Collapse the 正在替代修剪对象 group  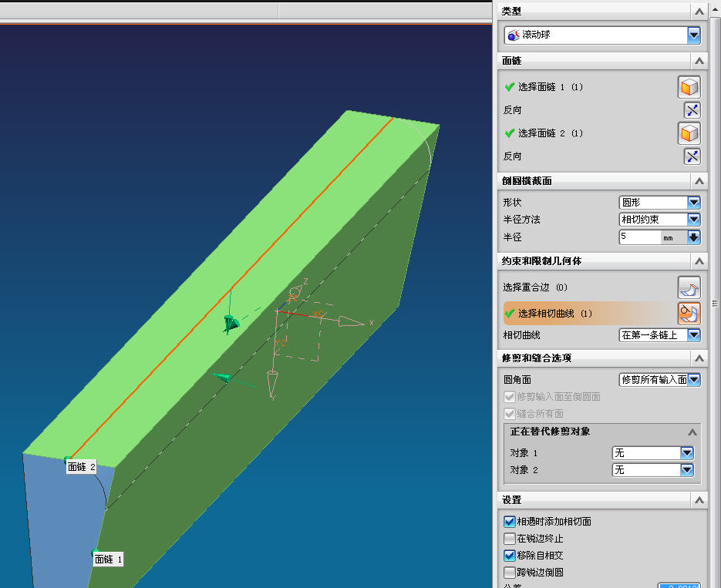tap(692, 432)
